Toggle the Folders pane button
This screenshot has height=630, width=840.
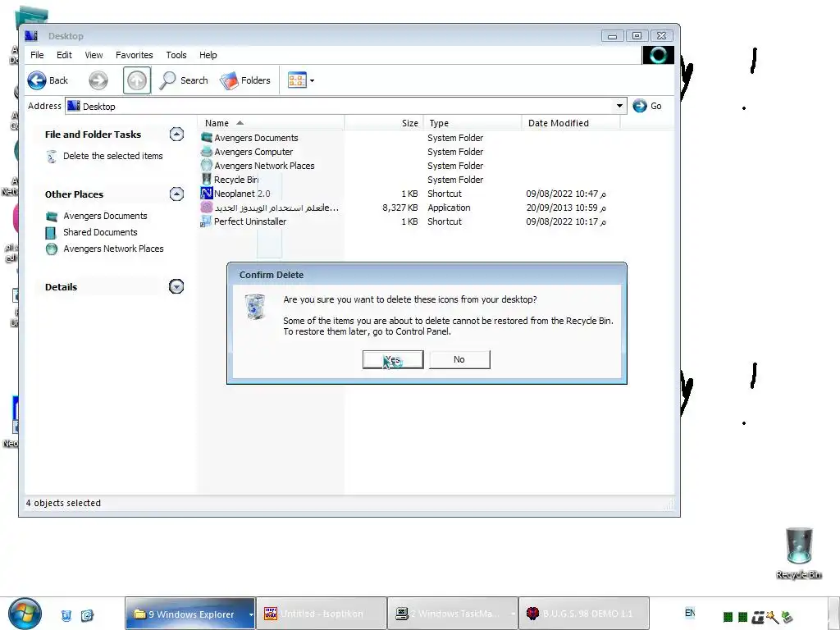(x=245, y=80)
